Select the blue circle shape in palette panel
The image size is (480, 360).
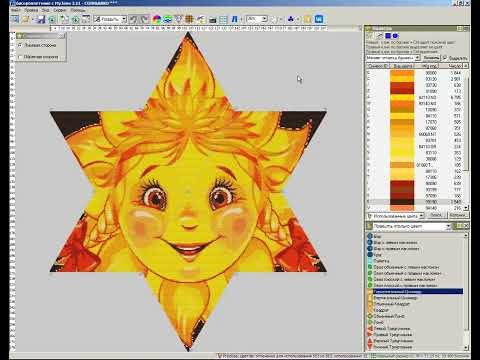395,36
